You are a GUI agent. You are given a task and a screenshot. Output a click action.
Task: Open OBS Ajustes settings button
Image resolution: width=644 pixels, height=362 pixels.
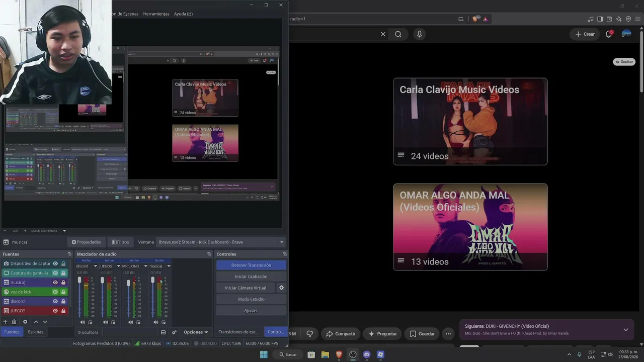coord(251,310)
